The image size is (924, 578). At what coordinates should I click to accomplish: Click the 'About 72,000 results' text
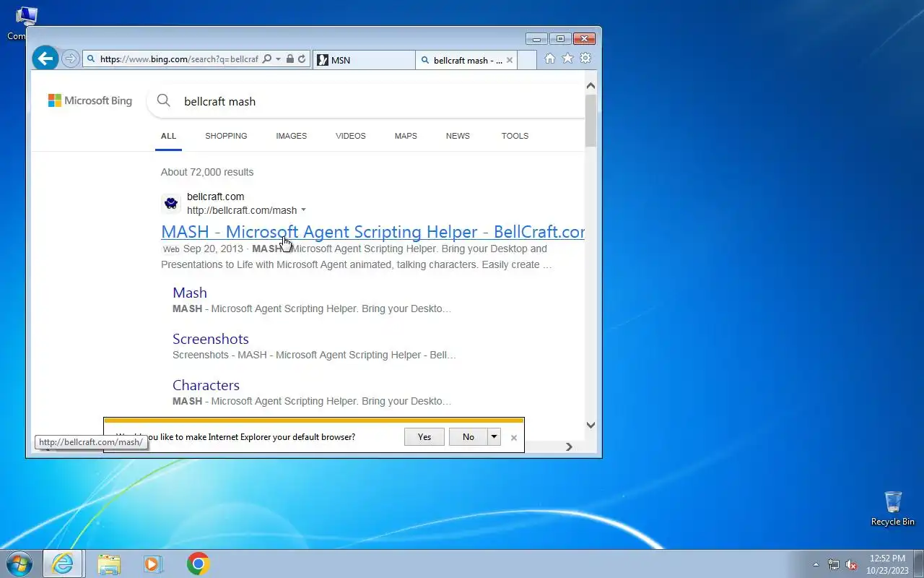[207, 172]
